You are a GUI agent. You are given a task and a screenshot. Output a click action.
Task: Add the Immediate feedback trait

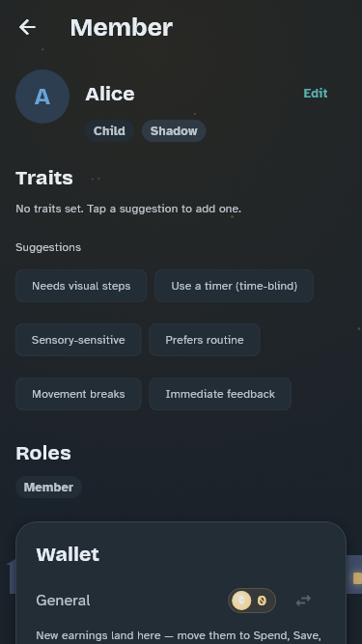tap(220, 394)
